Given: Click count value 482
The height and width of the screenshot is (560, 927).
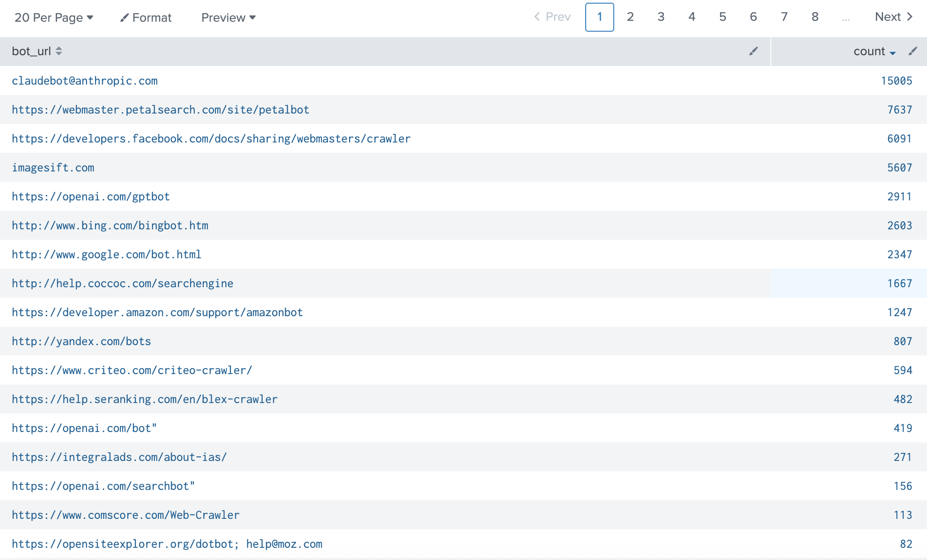Looking at the screenshot, I should (x=903, y=399).
